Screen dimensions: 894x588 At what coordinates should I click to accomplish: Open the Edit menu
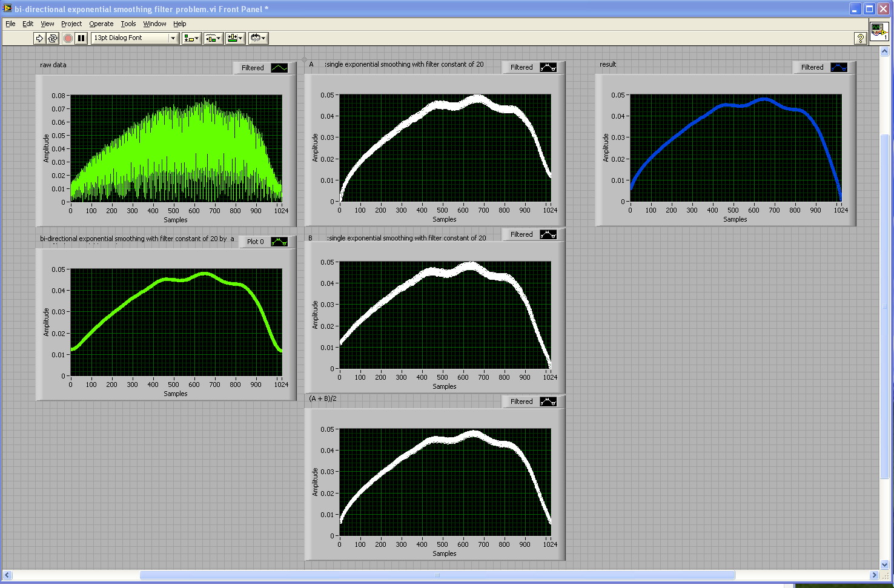tap(28, 24)
